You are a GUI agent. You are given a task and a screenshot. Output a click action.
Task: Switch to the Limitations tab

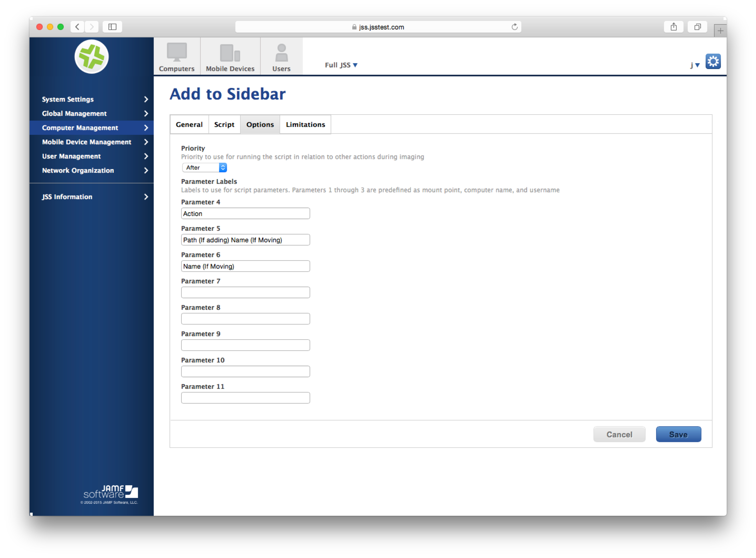click(305, 124)
